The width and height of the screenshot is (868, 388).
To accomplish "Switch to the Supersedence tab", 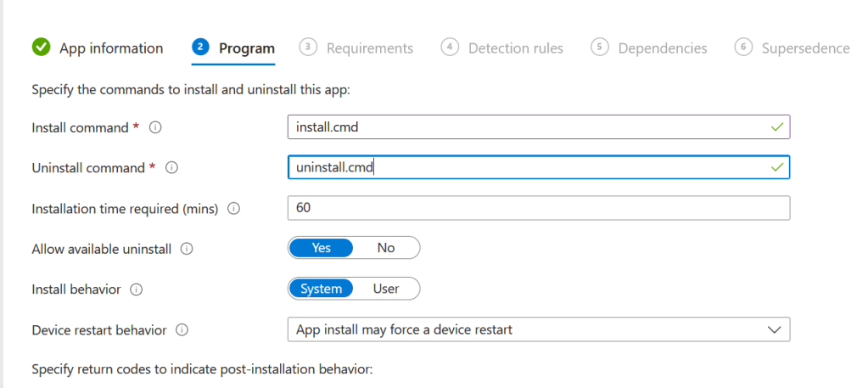I will click(804, 48).
